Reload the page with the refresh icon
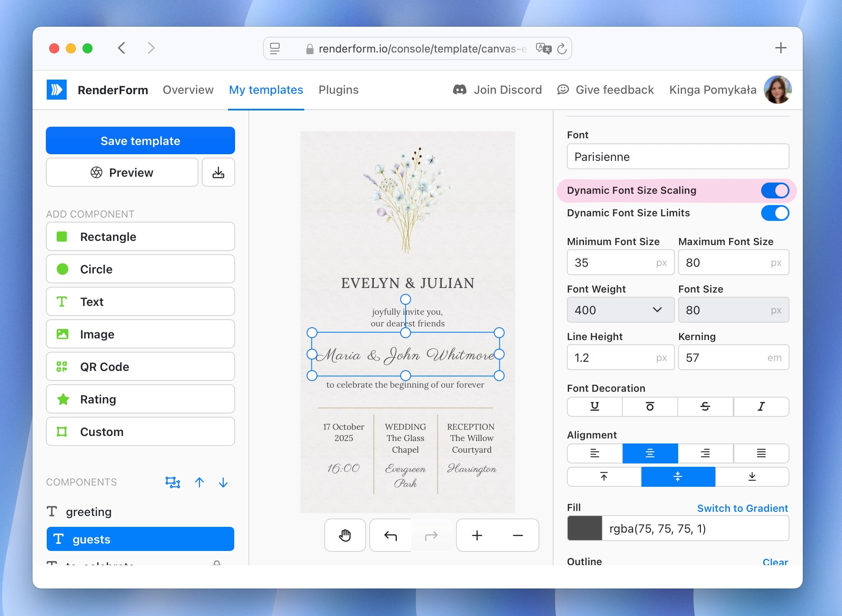842x616 pixels. (x=562, y=49)
